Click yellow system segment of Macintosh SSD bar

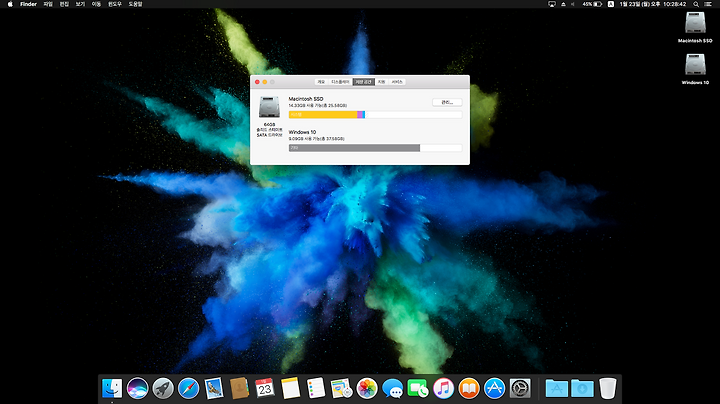[323, 115]
